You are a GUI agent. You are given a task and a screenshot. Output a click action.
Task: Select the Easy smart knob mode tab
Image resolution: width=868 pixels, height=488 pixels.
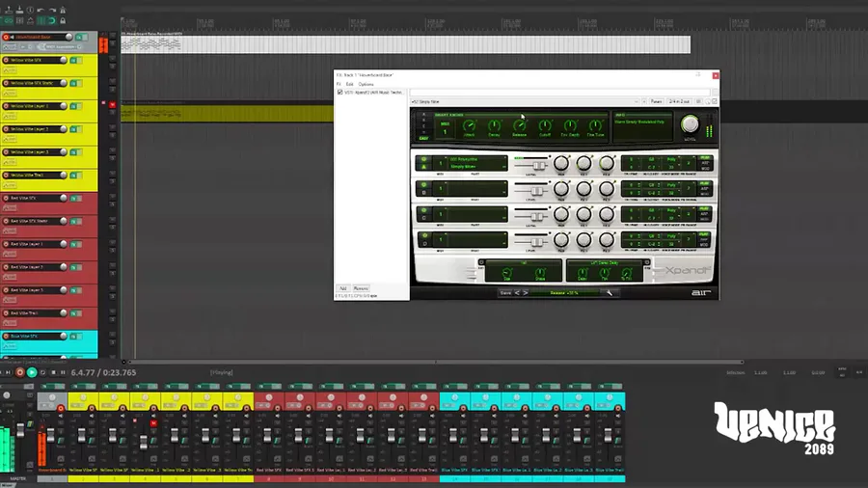click(424, 138)
